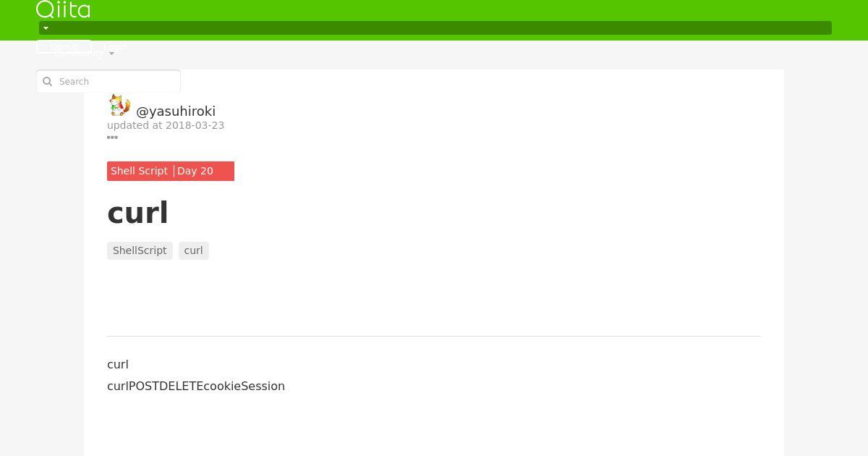The image size is (868, 456).
Task: Click the Signup button
Action: [64, 46]
